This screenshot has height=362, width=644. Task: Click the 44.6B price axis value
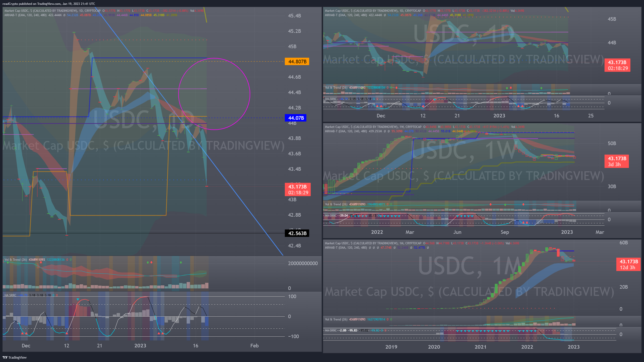pyautogui.click(x=294, y=77)
